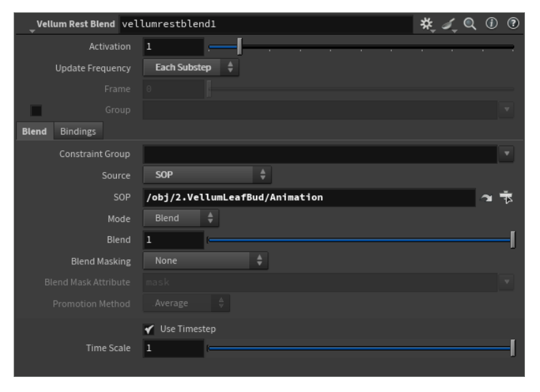Expand the Constraint Group dropdown arrow
The height and width of the screenshot is (392, 540).
[506, 154]
